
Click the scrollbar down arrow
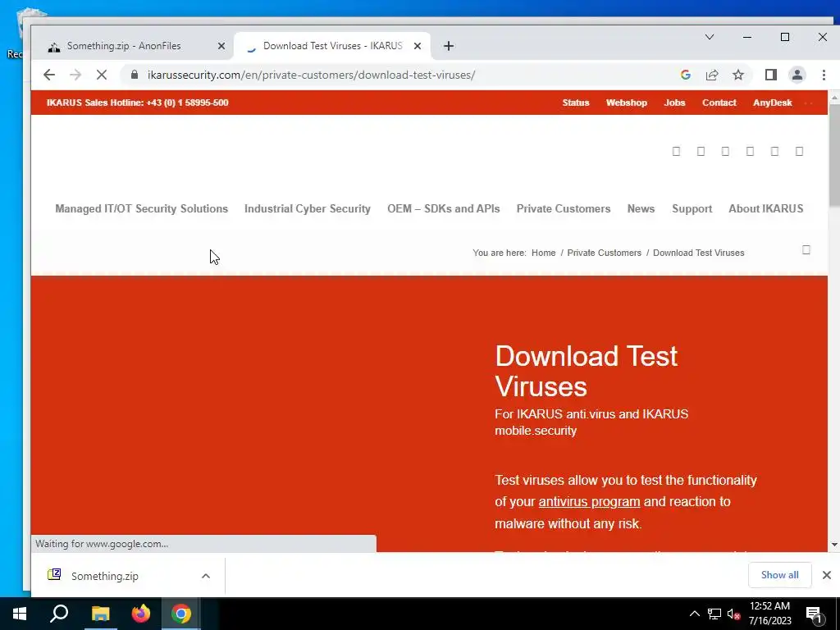[834, 545]
